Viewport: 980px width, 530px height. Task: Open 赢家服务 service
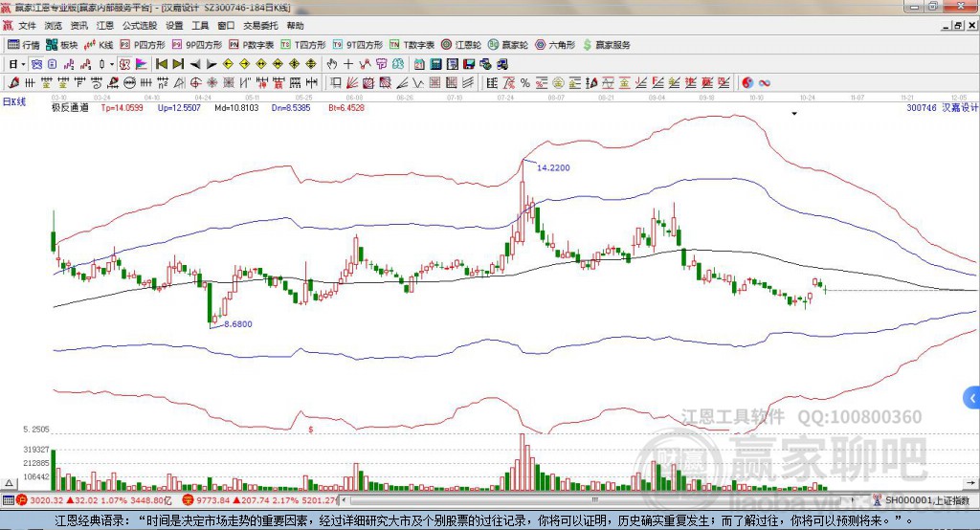point(606,45)
